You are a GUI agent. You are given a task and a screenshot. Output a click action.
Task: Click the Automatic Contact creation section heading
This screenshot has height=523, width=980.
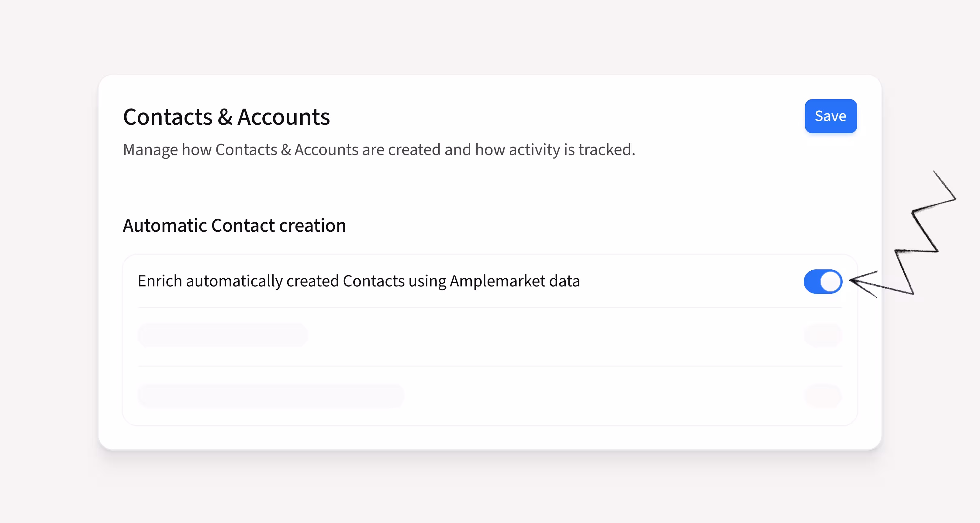(234, 225)
